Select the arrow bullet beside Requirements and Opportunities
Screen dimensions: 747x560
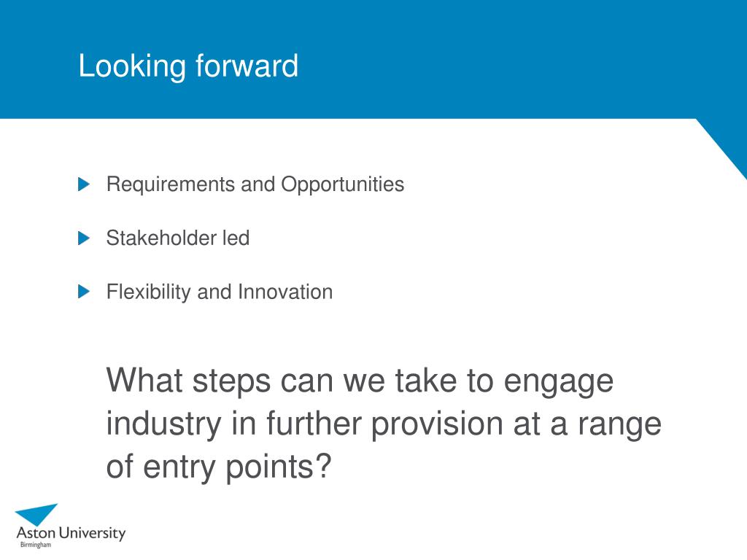[84, 184]
